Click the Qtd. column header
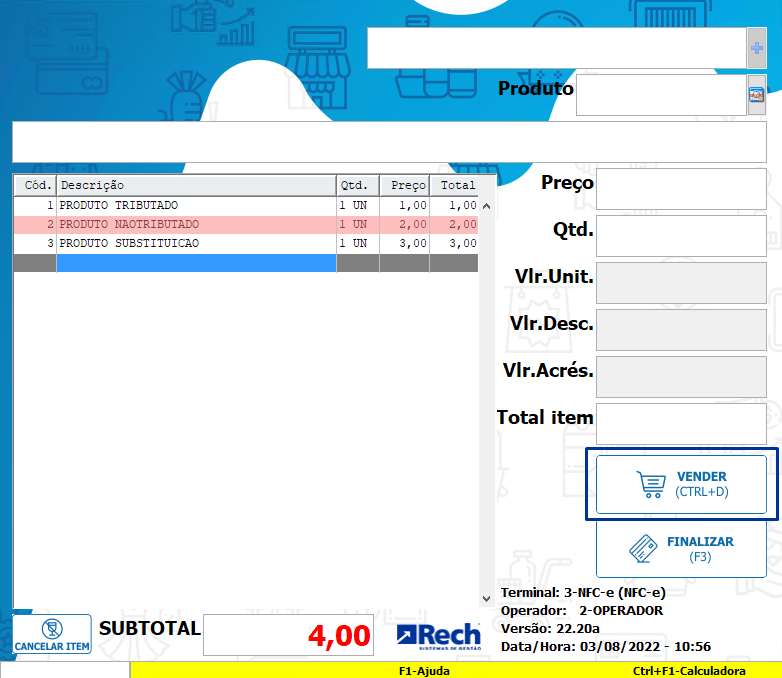The height and width of the screenshot is (678, 782). coord(358,186)
